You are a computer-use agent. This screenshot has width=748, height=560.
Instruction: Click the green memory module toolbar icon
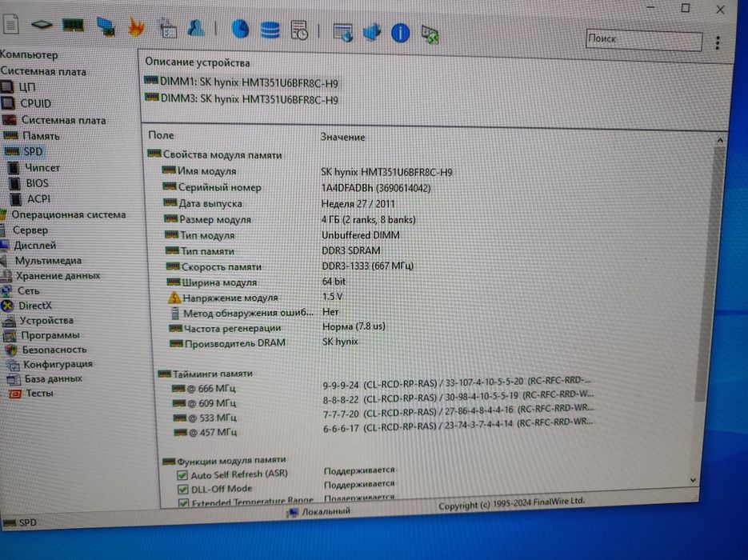tap(73, 25)
